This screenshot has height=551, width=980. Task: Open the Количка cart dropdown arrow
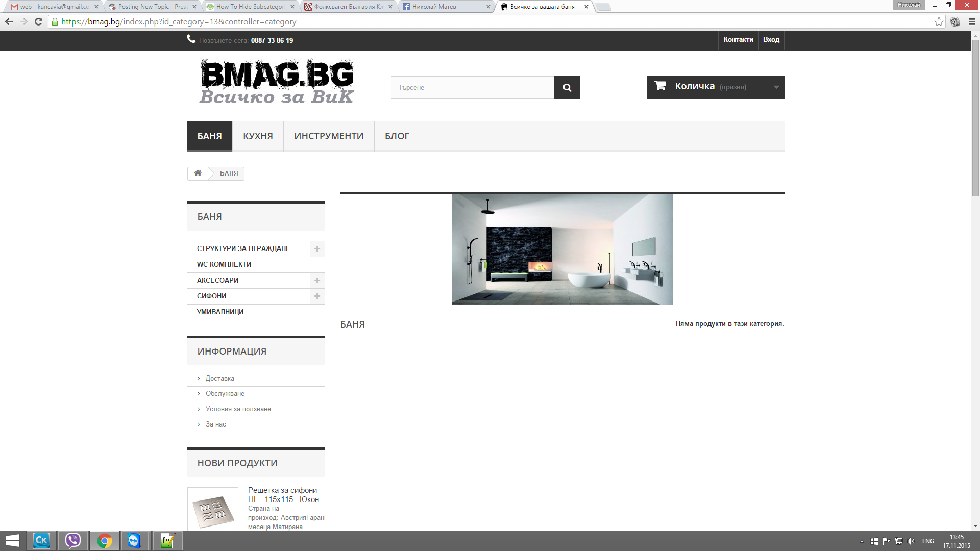776,87
